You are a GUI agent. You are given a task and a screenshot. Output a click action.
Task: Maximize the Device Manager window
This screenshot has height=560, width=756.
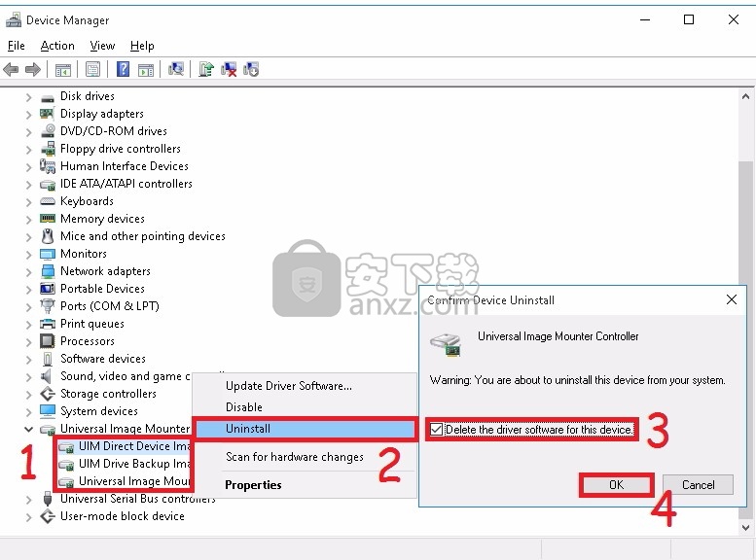[689, 19]
